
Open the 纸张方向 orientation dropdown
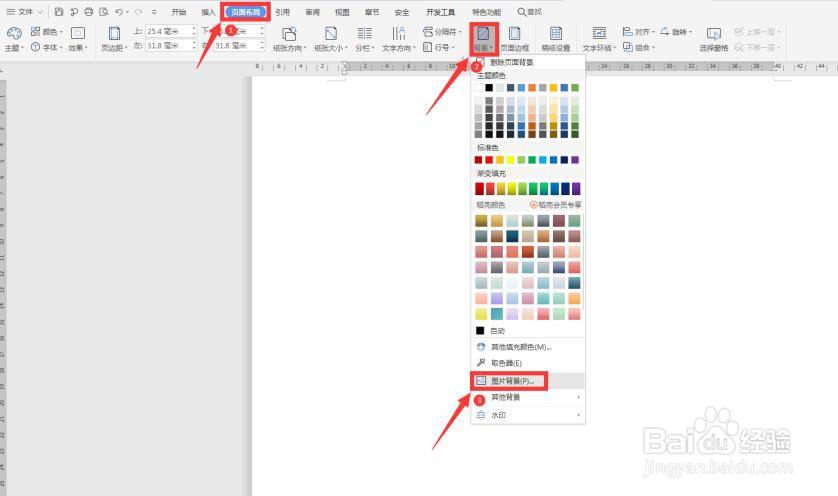tap(290, 40)
